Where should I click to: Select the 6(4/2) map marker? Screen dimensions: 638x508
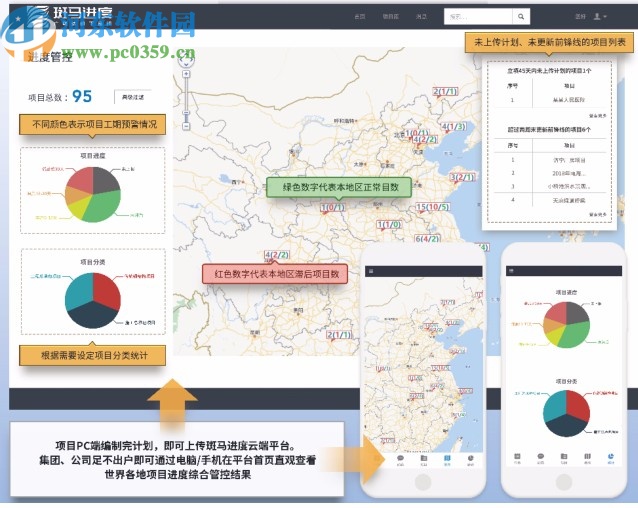427,239
